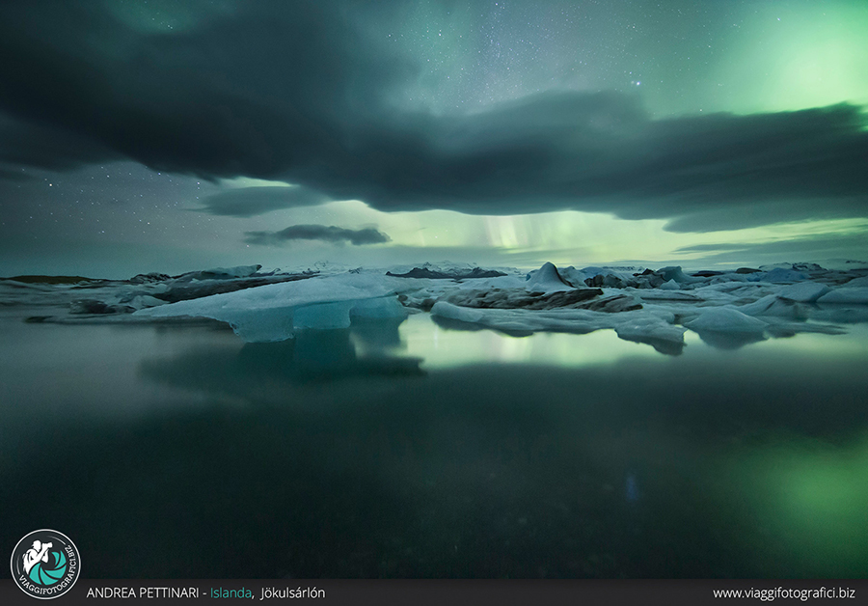Image resolution: width=868 pixels, height=606 pixels.
Task: Click the location text Jökulsárlón
Action: (293, 592)
